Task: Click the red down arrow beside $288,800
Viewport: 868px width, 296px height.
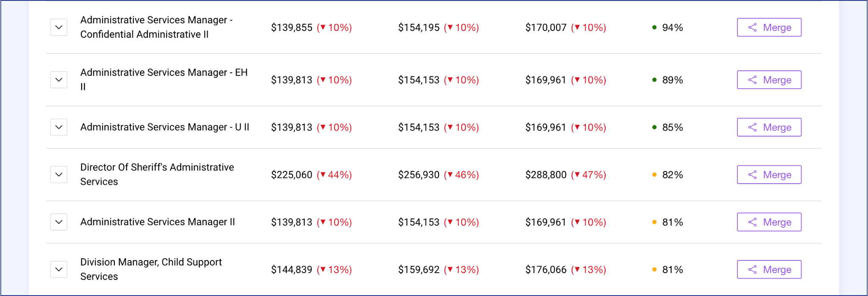Action: 577,175
